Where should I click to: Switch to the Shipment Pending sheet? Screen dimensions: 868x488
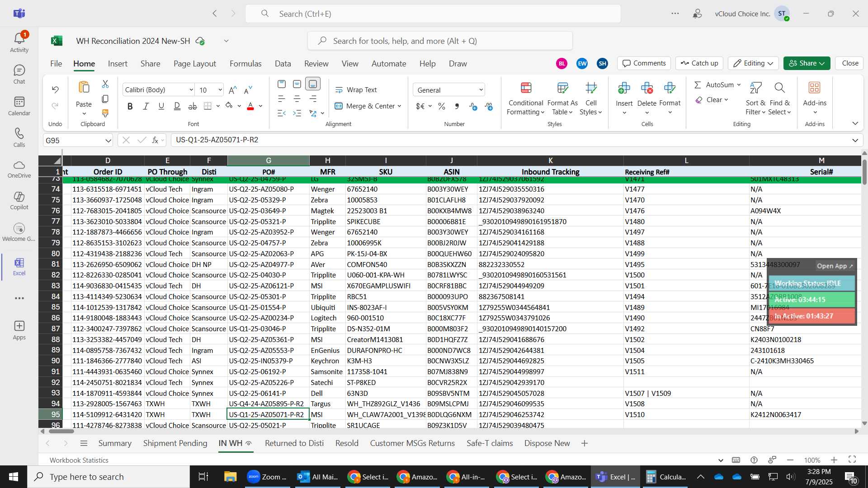[x=175, y=443]
